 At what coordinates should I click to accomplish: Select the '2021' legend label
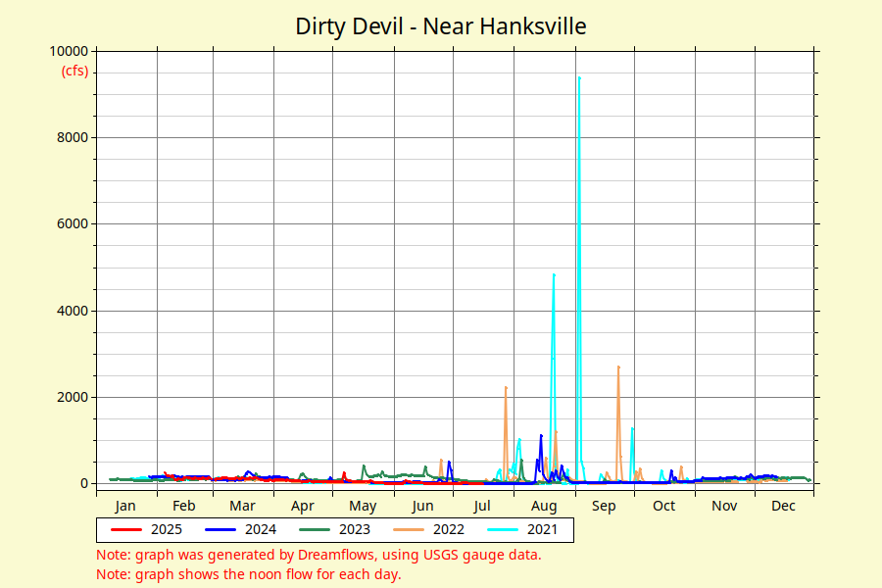pos(542,530)
